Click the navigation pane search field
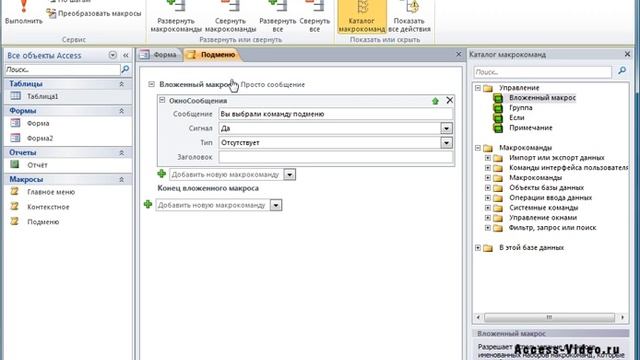 coord(62,70)
